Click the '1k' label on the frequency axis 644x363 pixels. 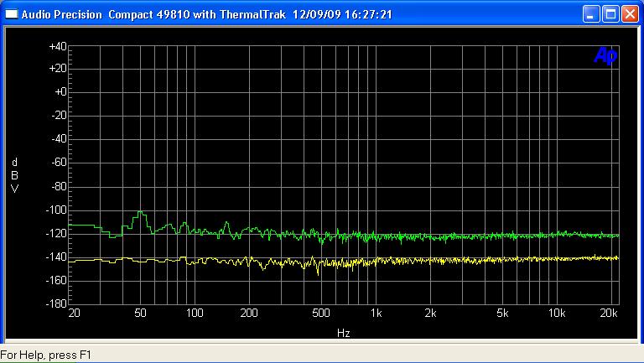coord(376,314)
